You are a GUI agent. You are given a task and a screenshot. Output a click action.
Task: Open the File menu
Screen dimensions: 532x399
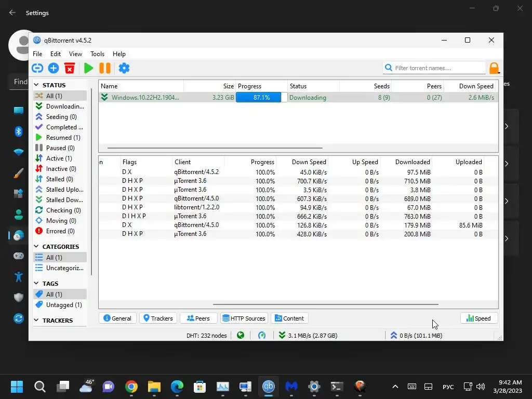(37, 54)
